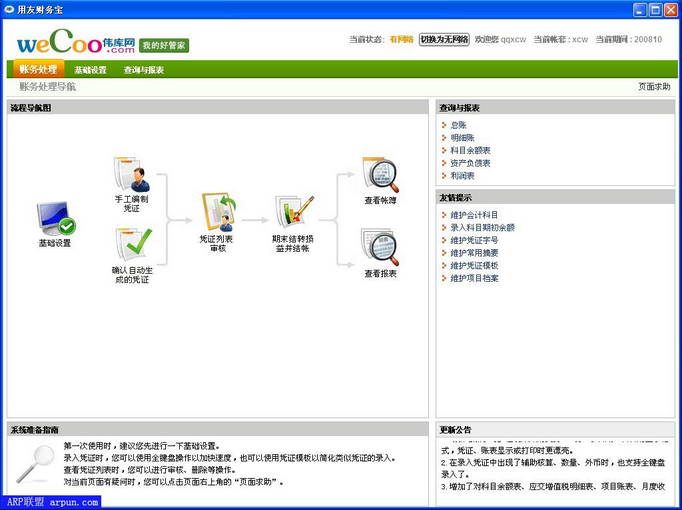682x510 pixels.
Task: Open 资产负债表 balance sheet link
Action: 470,163
